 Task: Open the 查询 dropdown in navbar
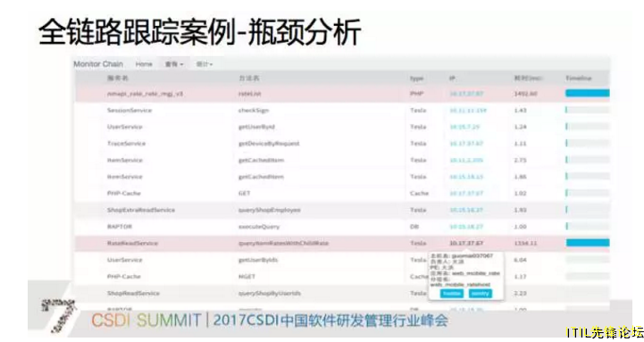pos(174,64)
